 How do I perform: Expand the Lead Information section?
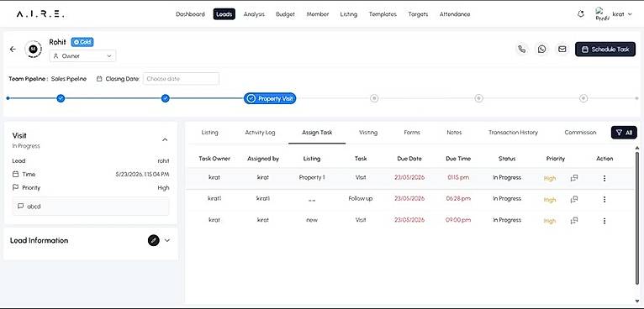click(166, 240)
